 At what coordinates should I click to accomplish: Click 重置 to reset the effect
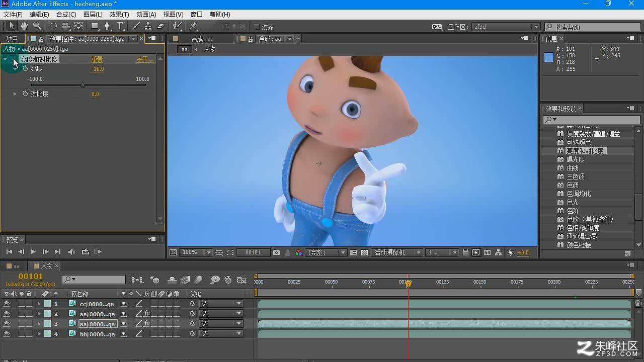pos(97,59)
